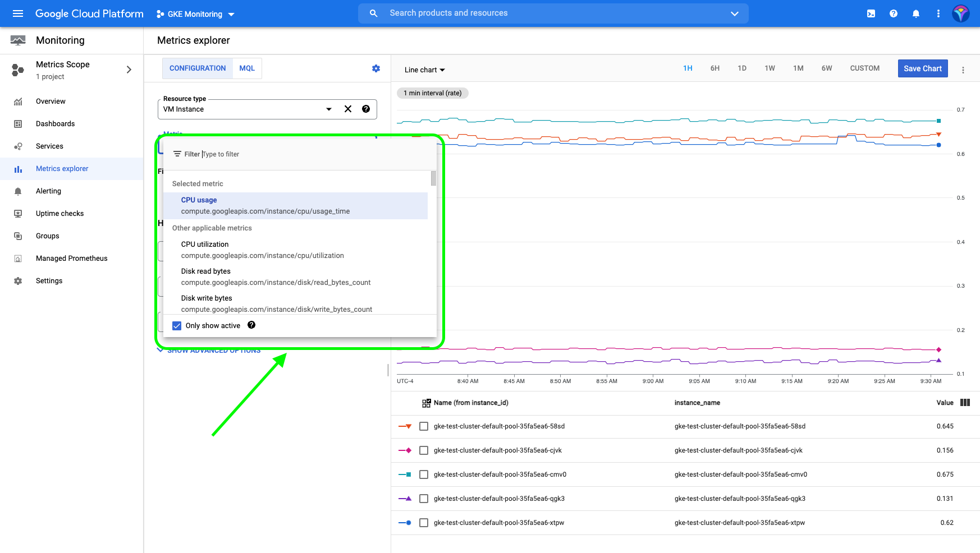Open configuration gear settings icon

click(x=376, y=68)
